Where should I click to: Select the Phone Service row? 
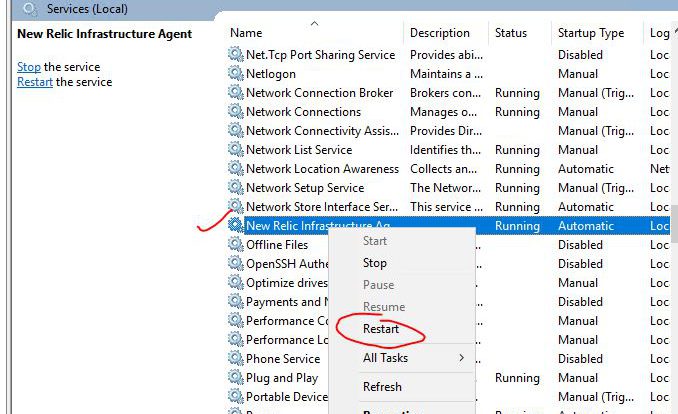tap(283, 359)
